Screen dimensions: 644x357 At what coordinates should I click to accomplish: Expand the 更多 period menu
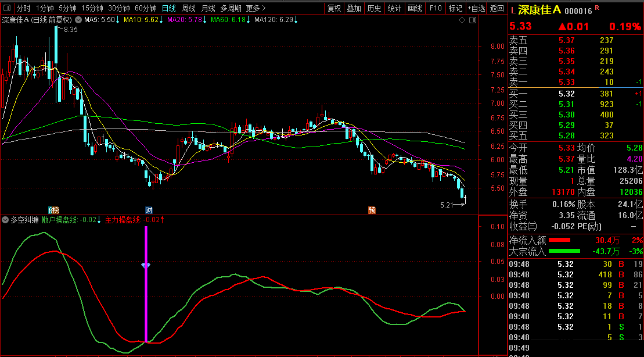point(256,8)
